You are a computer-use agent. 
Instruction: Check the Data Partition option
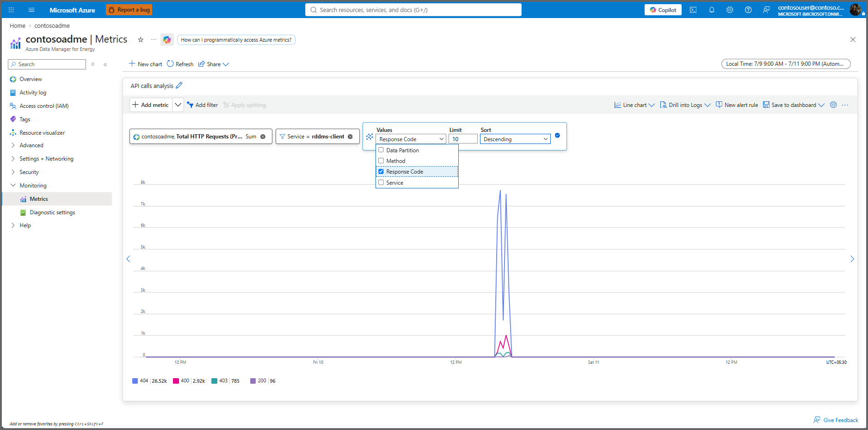click(x=381, y=150)
